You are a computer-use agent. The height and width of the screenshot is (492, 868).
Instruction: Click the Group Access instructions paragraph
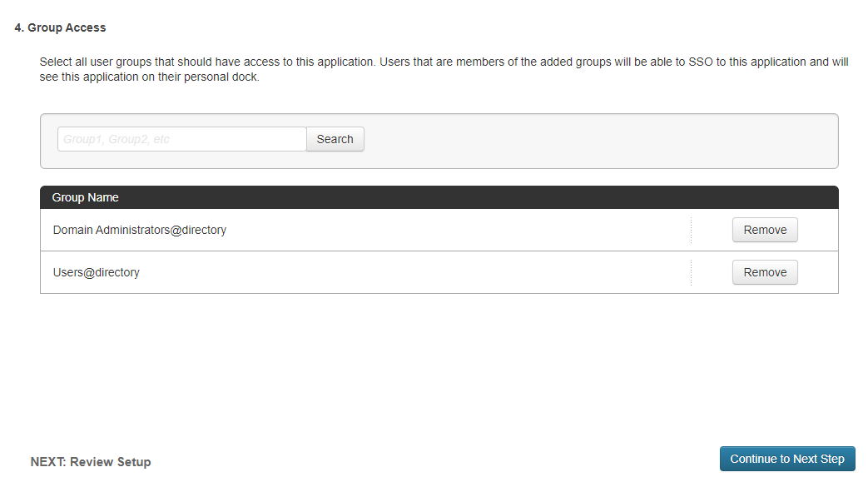[441, 68]
